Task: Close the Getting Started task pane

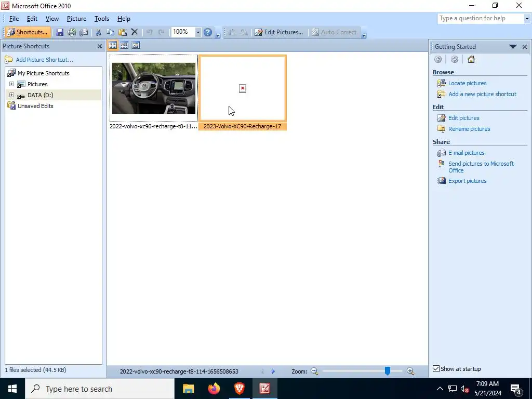Action: [525, 47]
